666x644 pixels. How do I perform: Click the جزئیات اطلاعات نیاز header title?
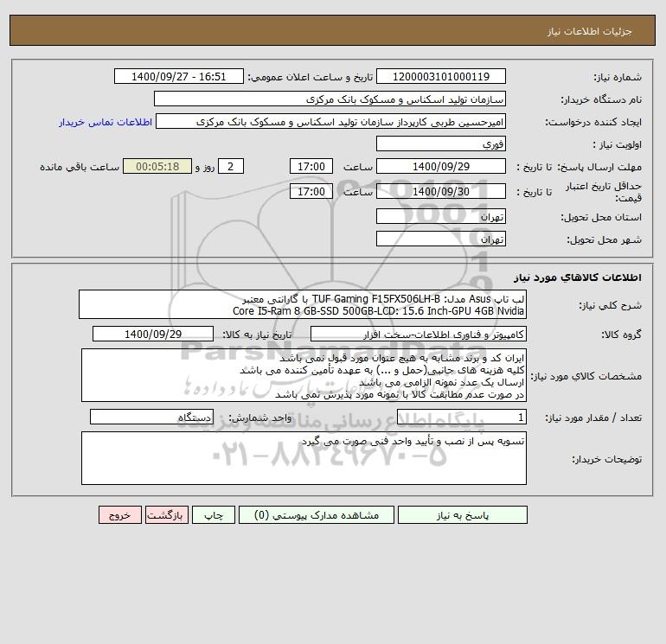590,31
